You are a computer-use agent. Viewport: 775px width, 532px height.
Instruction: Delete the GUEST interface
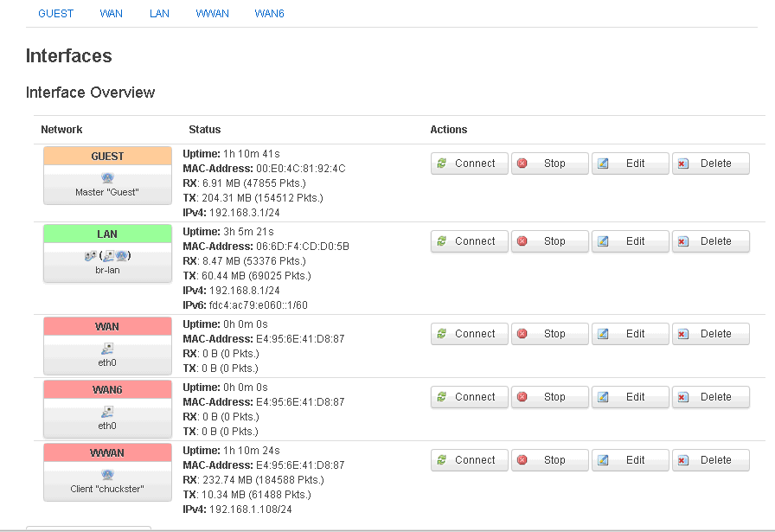pyautogui.click(x=711, y=163)
